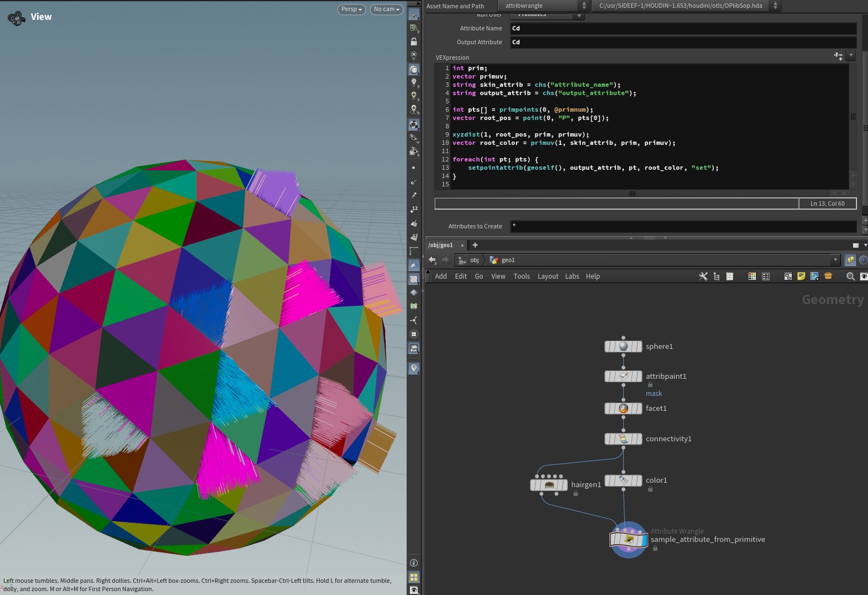Navigate to obj in path bar

[470, 260]
